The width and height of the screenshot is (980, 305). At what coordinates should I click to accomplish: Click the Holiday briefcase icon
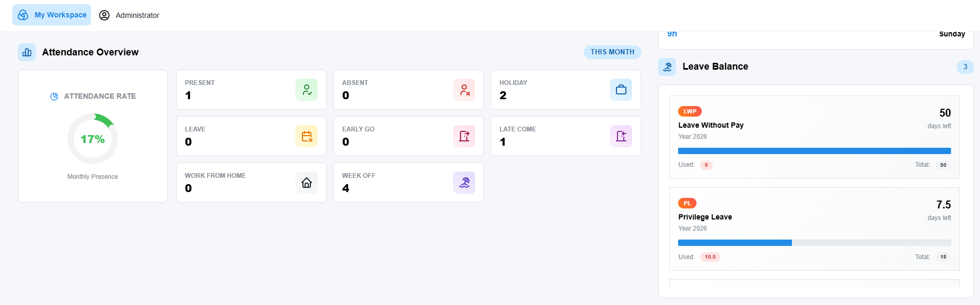621,90
